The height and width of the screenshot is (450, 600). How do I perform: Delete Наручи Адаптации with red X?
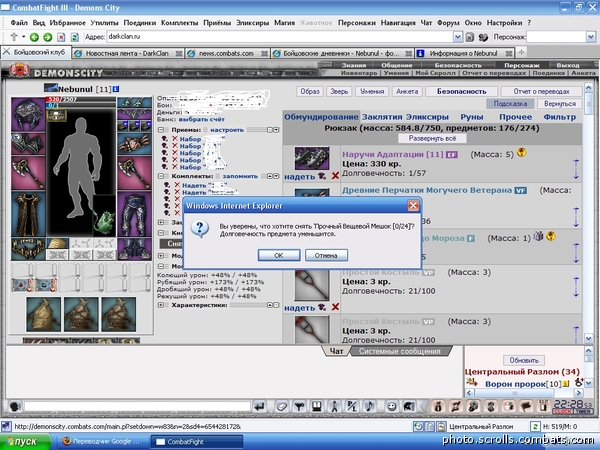(335, 176)
